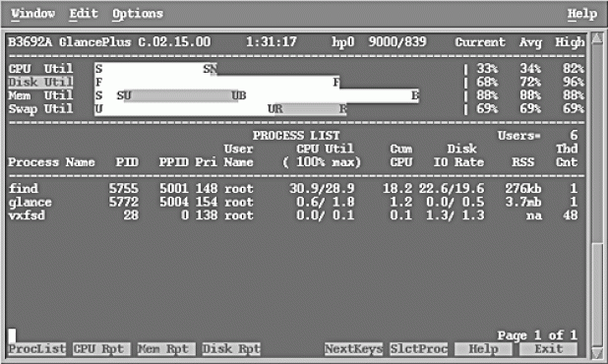Click CPU high value 82%
The width and height of the screenshot is (608, 364).
pos(574,69)
